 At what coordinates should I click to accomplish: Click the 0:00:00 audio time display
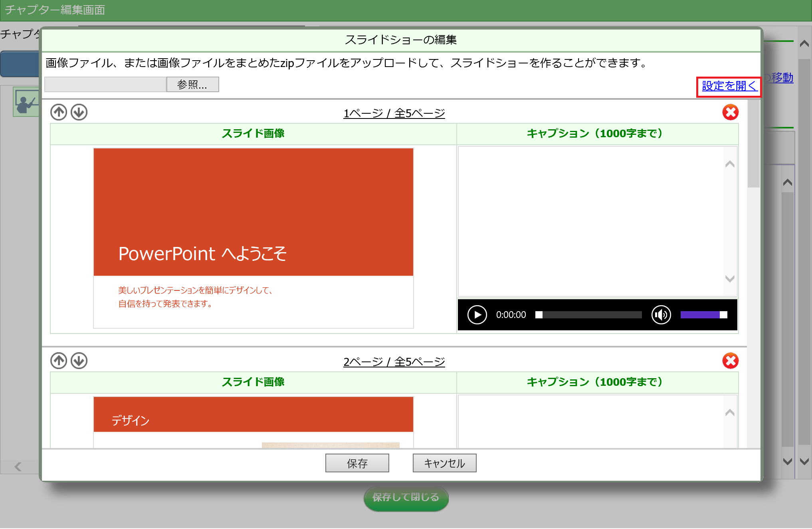[511, 315]
